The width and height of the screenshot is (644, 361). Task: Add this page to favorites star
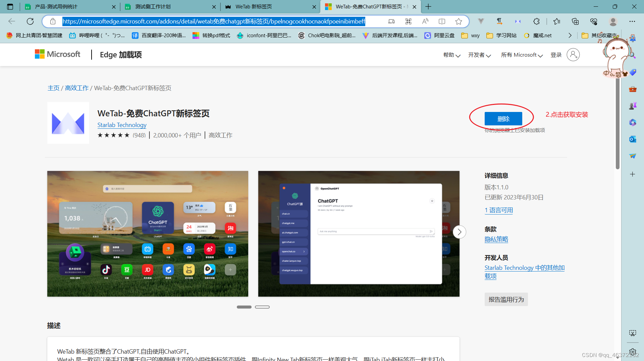click(459, 21)
